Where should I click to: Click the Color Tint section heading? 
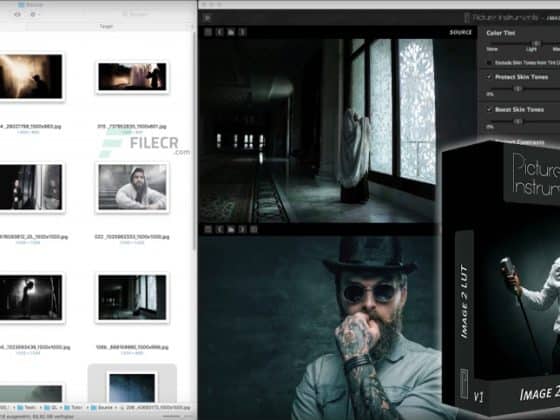point(501,33)
